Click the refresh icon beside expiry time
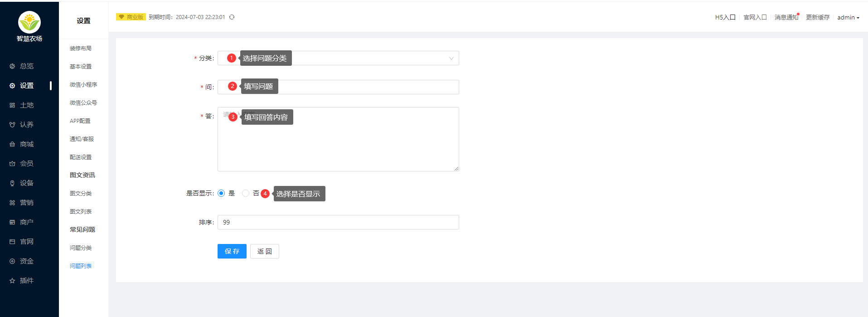The height and width of the screenshot is (317, 868). (x=232, y=17)
